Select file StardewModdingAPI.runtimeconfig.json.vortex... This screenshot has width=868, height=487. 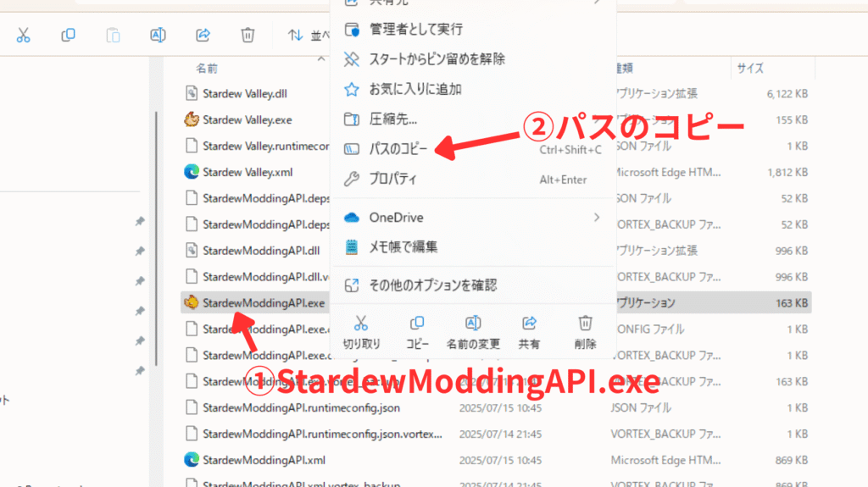(322, 434)
